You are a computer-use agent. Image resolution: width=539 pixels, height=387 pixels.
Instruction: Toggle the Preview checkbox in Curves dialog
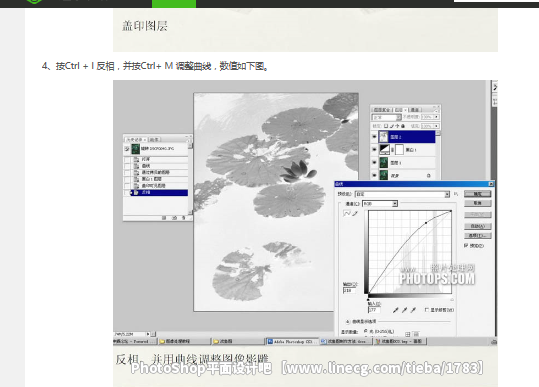[466, 245]
